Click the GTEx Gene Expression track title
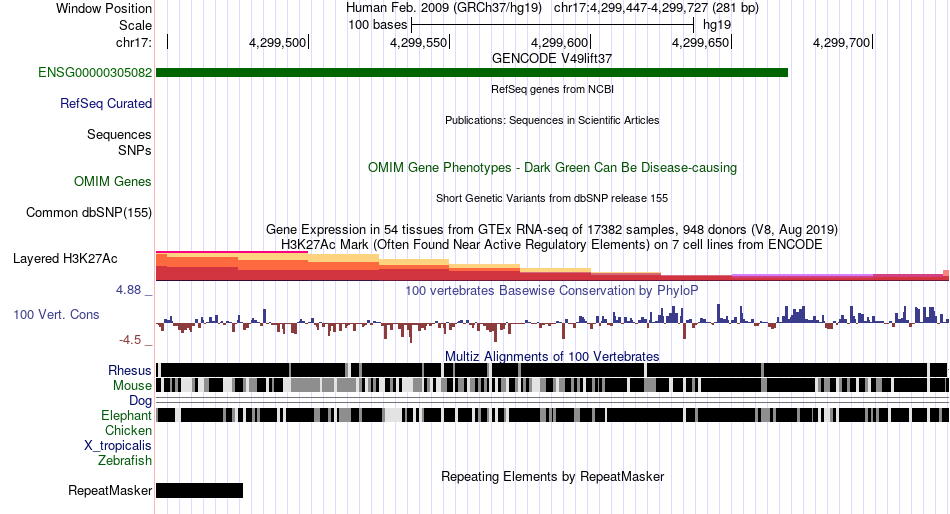The width and height of the screenshot is (950, 514). pyautogui.click(x=552, y=230)
